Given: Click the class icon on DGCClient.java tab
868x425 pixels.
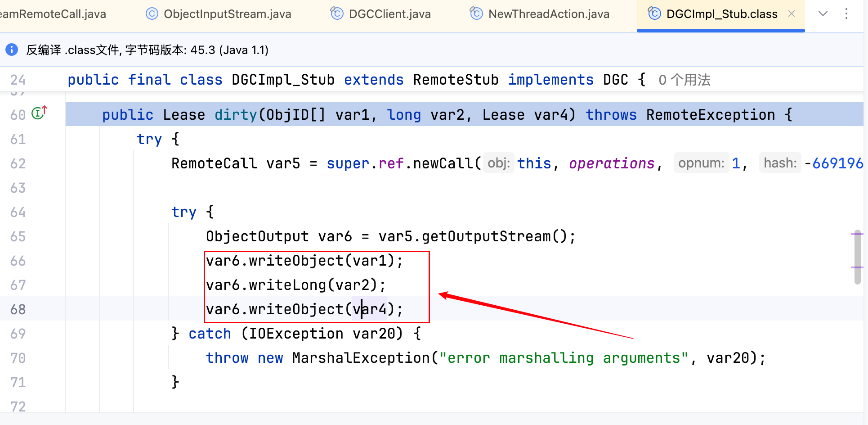Looking at the screenshot, I should point(337,14).
